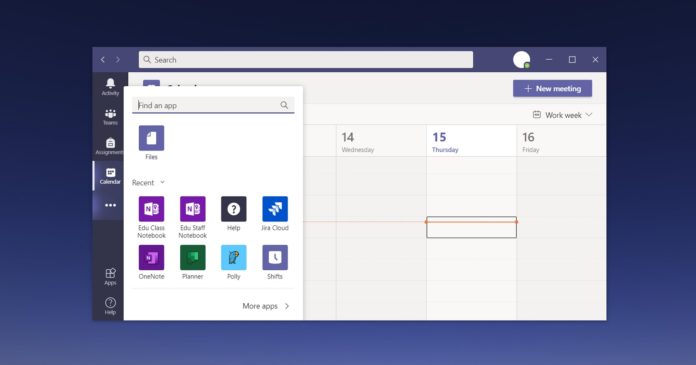Image resolution: width=696 pixels, height=365 pixels.
Task: Click the calendar icon beside Work week
Action: 537,115
